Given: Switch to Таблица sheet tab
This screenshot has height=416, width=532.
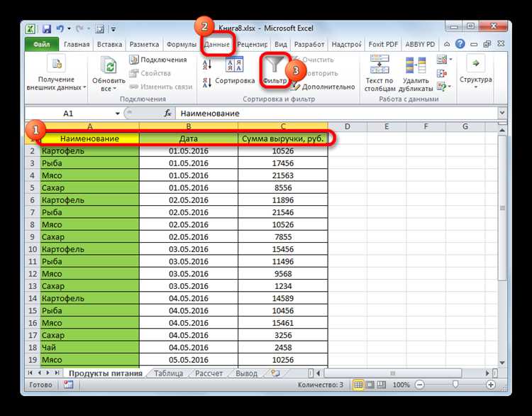Looking at the screenshot, I should tap(168, 373).
